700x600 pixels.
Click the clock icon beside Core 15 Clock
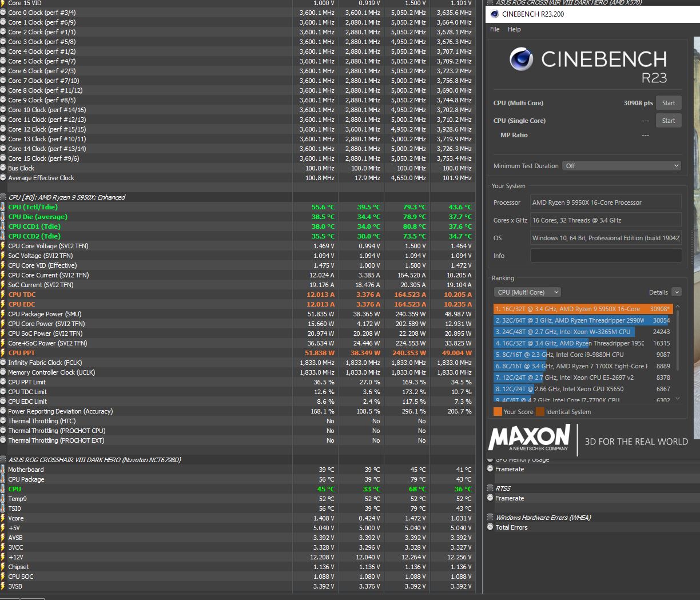pos(3,158)
